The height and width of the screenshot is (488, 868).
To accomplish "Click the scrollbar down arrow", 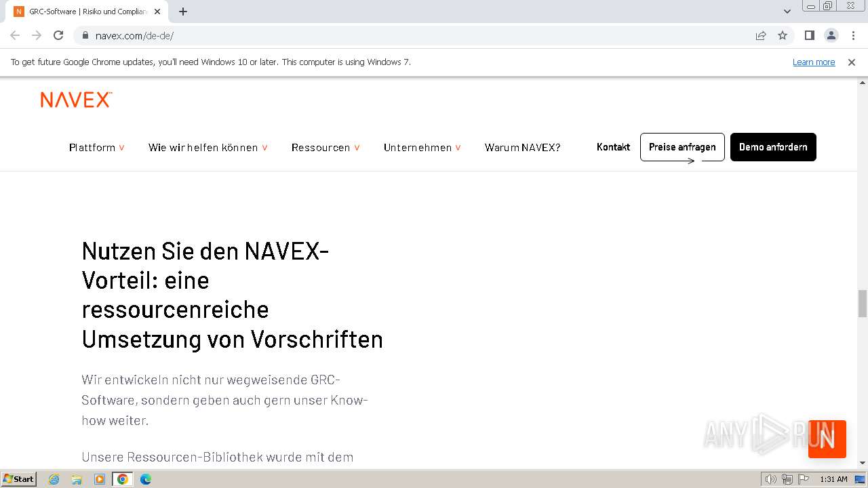I will (x=863, y=463).
